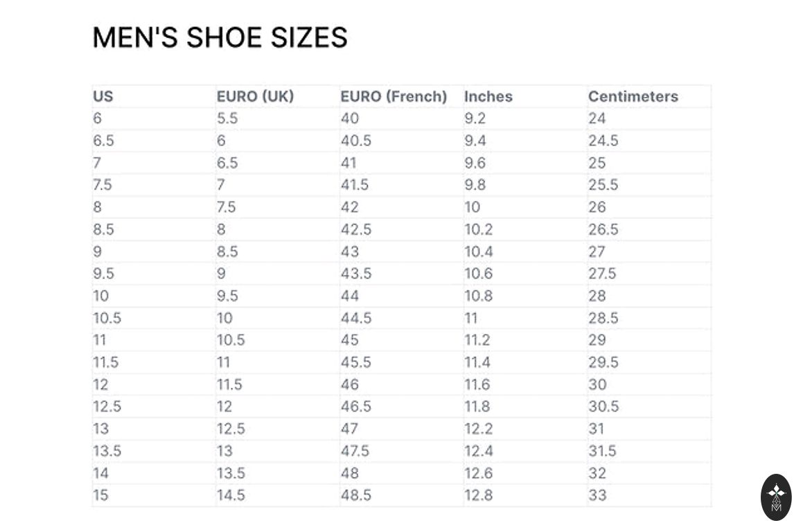Click the 48.5 EURO French cell
This screenshot has height=532, width=803.
[356, 495]
